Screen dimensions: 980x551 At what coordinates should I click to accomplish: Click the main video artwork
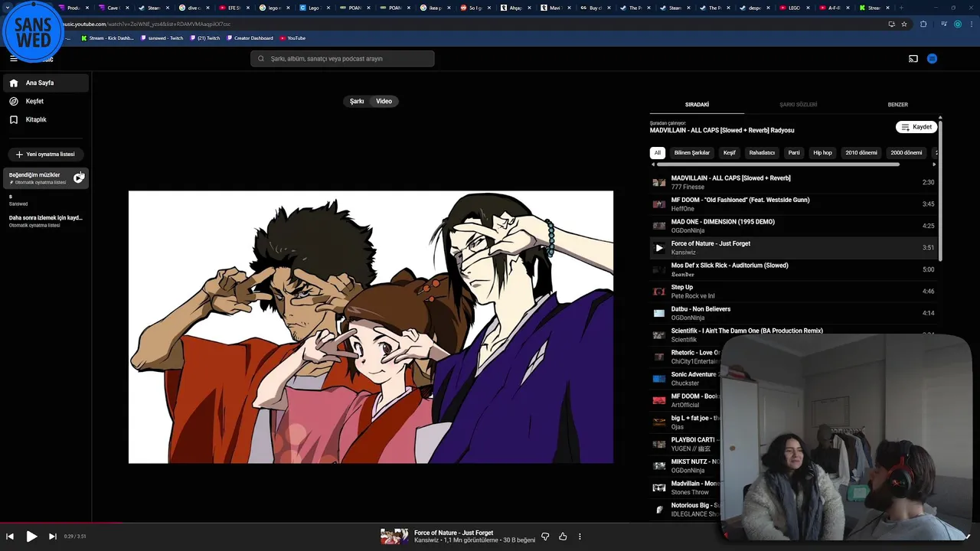coord(371,327)
